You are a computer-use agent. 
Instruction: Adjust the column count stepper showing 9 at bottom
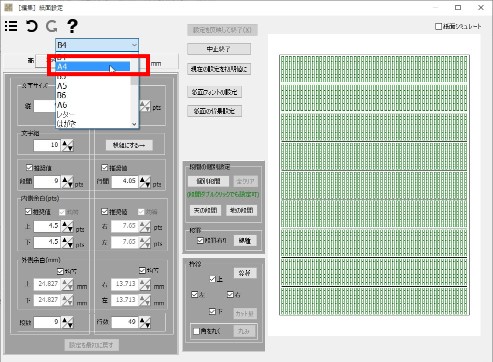coord(68,322)
